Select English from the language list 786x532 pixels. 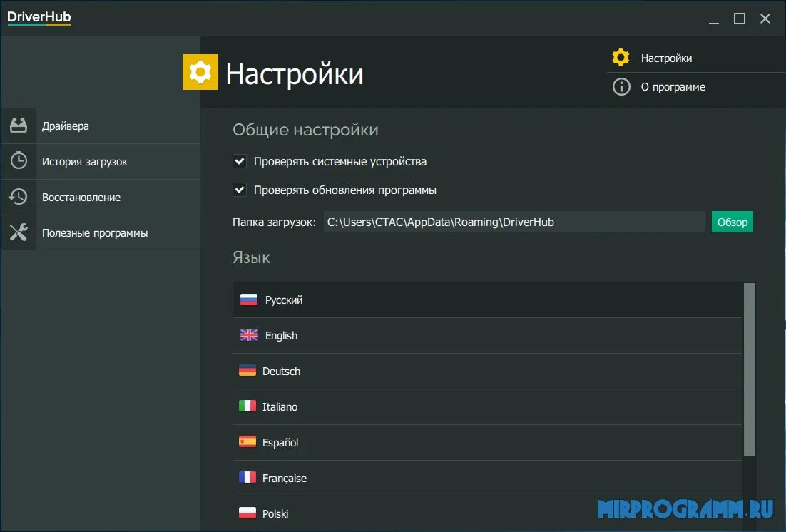(x=281, y=335)
